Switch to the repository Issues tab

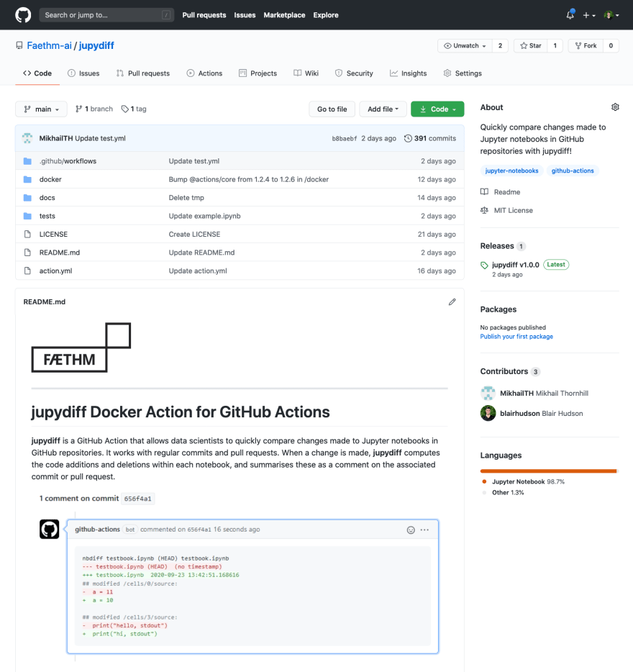(83, 73)
